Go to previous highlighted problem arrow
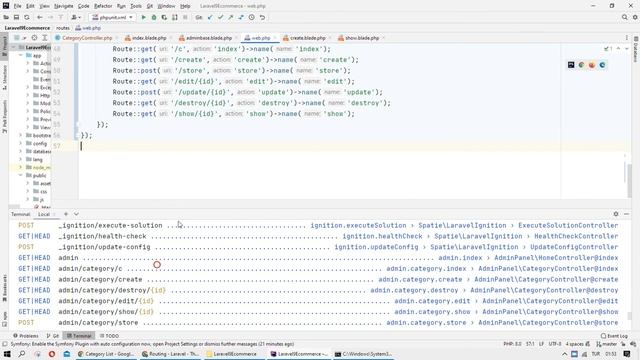The width and height of the screenshot is (640, 360). pos(618,49)
